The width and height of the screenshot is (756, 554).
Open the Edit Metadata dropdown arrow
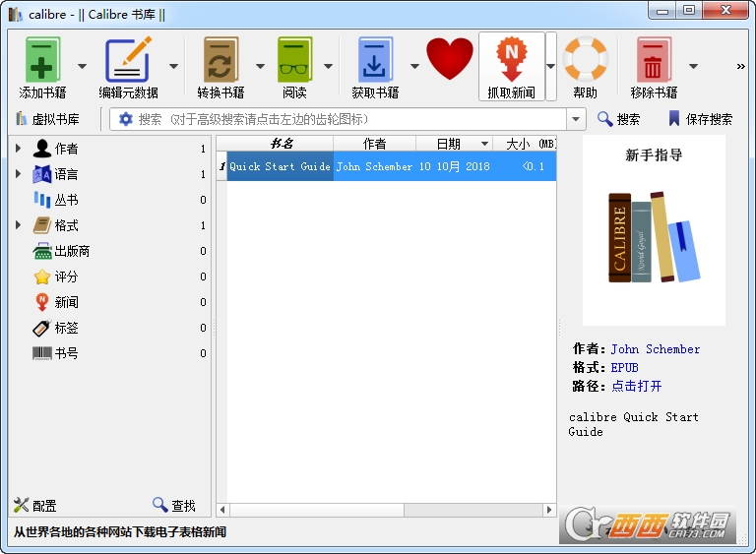coord(173,66)
